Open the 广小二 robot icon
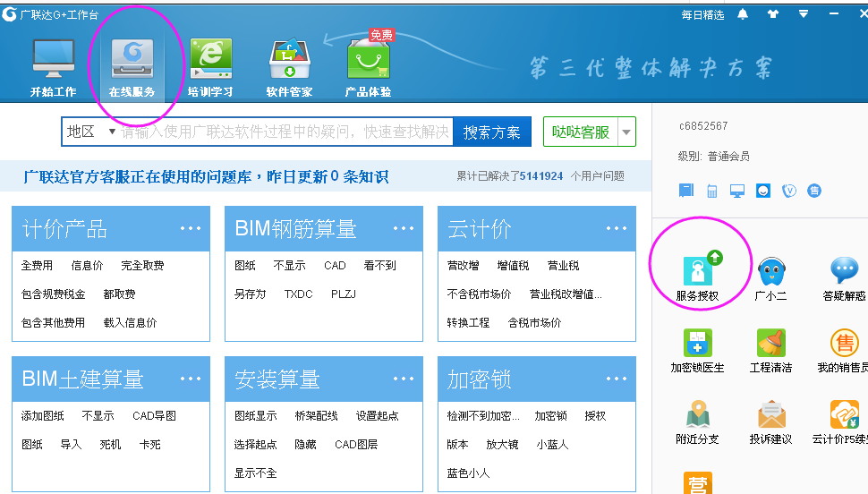868x494 pixels. coord(771,271)
